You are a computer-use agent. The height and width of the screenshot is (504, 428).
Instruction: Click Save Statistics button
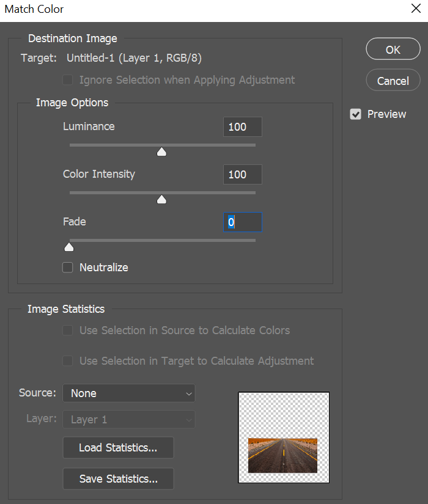[x=118, y=479]
